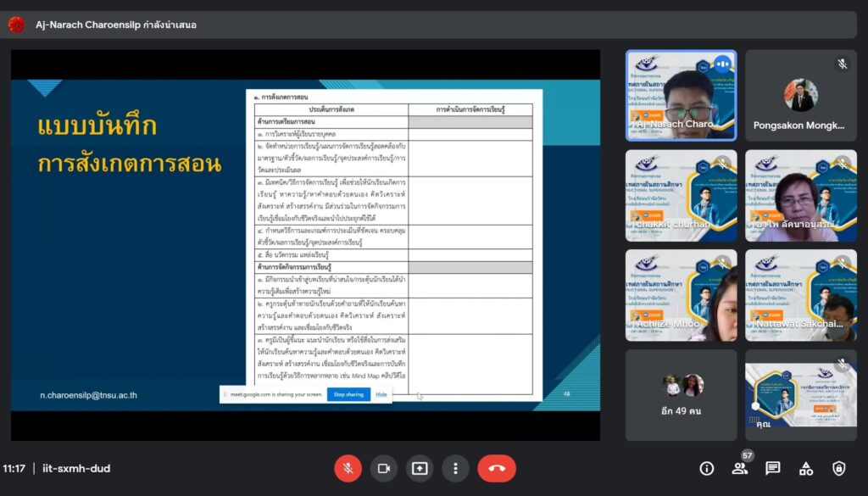Open the อีก 49 คน more participants tile
The image size is (868, 496).
coord(681,395)
